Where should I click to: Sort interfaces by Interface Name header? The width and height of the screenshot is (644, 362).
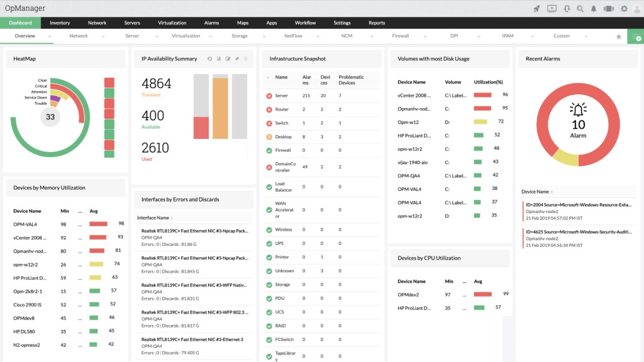point(153,218)
